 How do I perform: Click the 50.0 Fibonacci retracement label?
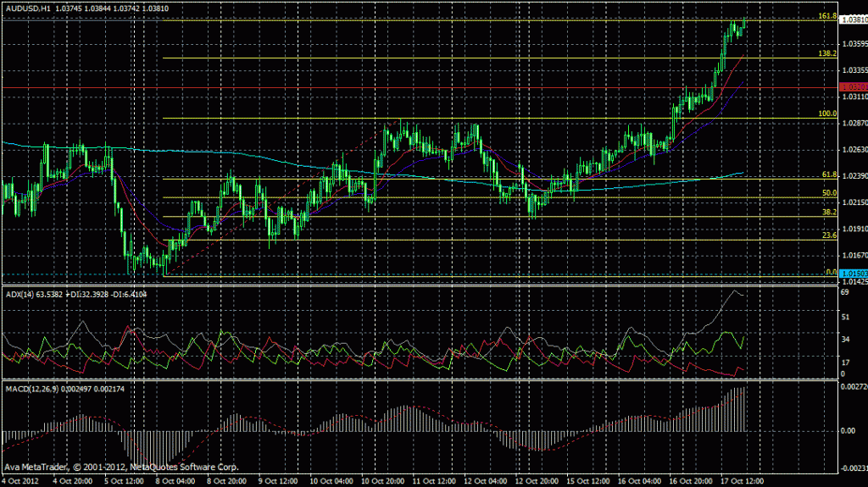830,193
